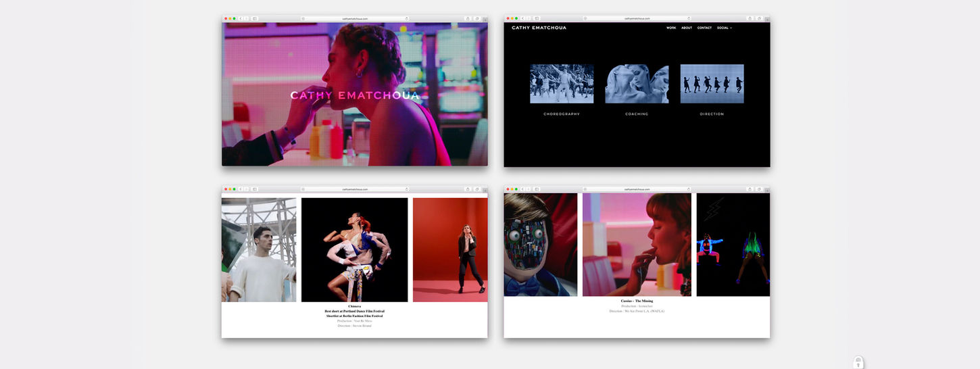This screenshot has width=980, height=369.
Task: Add new tab in the pink hero Safari window
Action: tap(485, 20)
